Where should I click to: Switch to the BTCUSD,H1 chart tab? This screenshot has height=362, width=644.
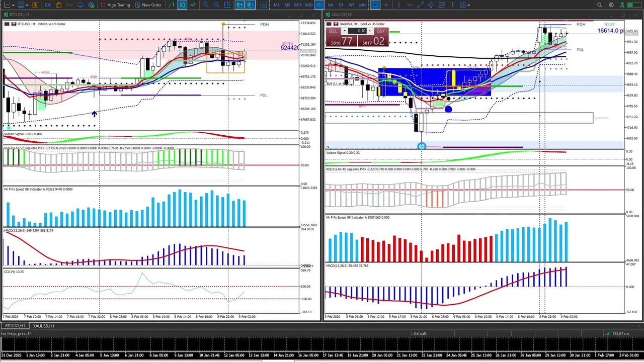(15, 326)
